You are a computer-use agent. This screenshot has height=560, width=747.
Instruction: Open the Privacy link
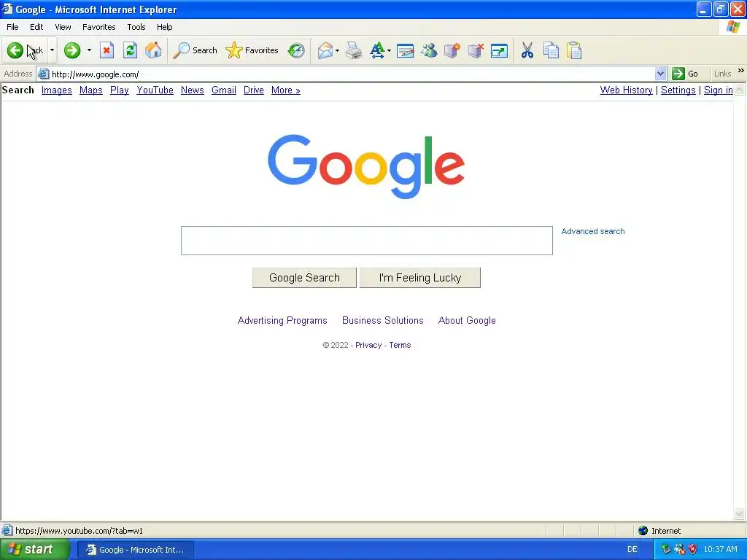pos(368,345)
